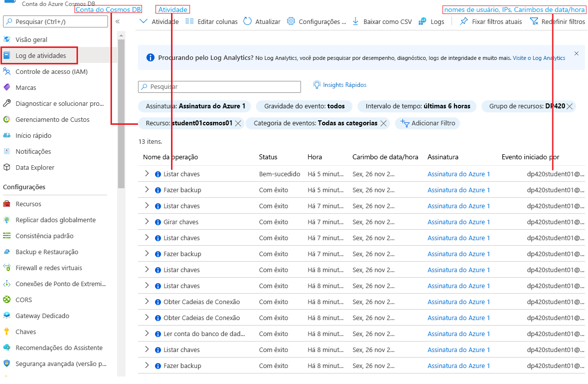588x384 pixels.
Task: Open Backup e Restauração
Action: click(x=46, y=252)
